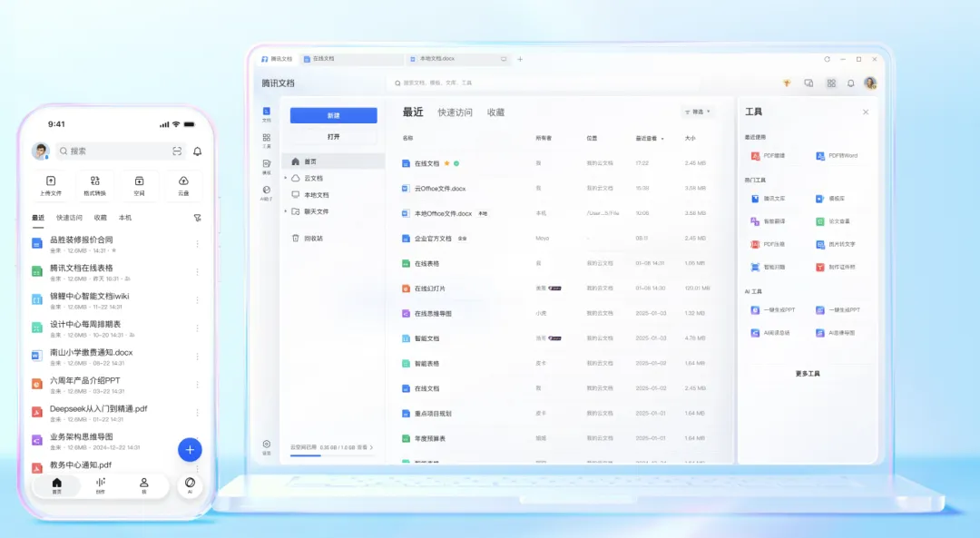Viewport: 980px width, 538px height.
Task: Open the 腾讯文库 tool
Action: click(x=769, y=199)
